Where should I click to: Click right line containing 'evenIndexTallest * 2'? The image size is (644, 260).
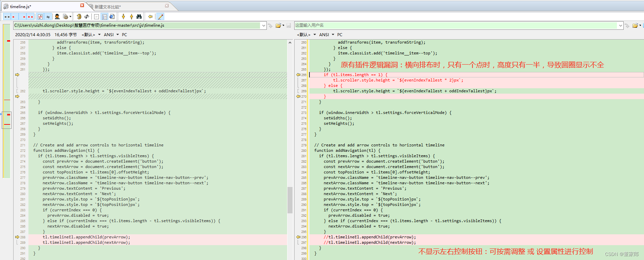coord(398,80)
